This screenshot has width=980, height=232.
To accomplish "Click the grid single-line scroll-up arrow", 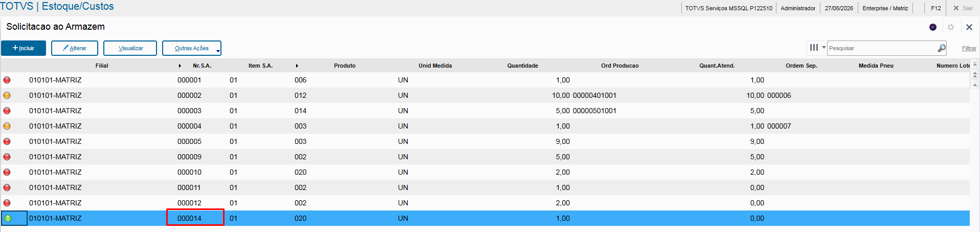I will (975, 85).
